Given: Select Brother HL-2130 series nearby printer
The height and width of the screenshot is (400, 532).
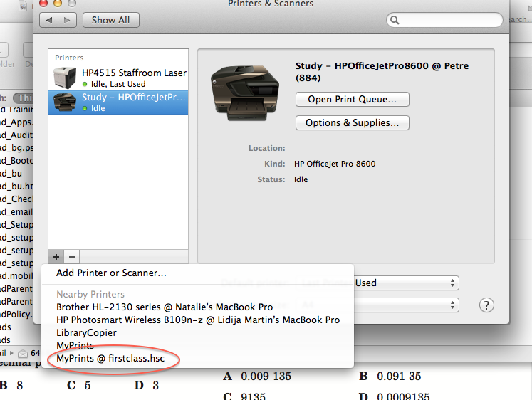Looking at the screenshot, I should coord(165,307).
